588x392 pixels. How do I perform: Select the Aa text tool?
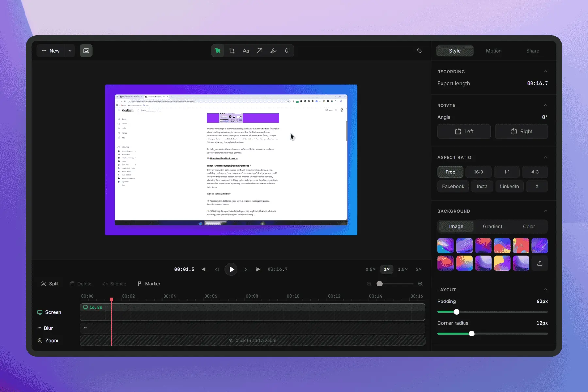point(246,51)
